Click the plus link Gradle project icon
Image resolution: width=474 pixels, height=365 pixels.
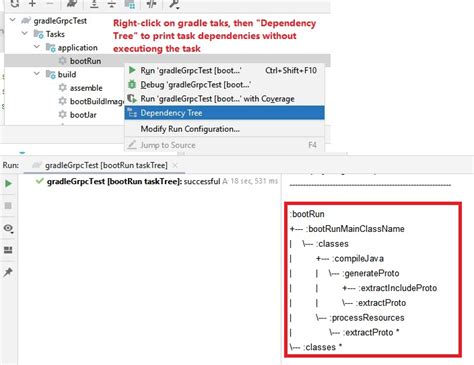click(32, 3)
